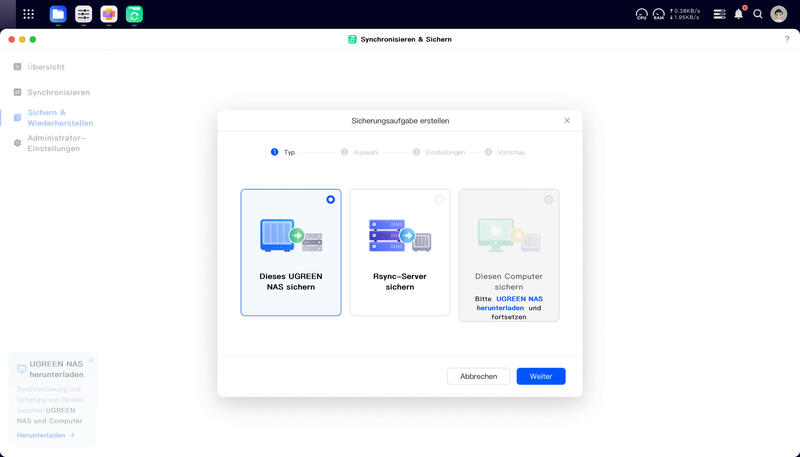Click the CPU usage monitor icon
800x457 pixels.
coord(641,14)
